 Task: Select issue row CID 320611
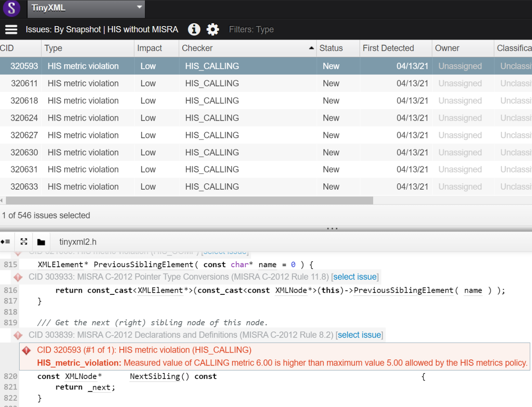tap(266, 83)
